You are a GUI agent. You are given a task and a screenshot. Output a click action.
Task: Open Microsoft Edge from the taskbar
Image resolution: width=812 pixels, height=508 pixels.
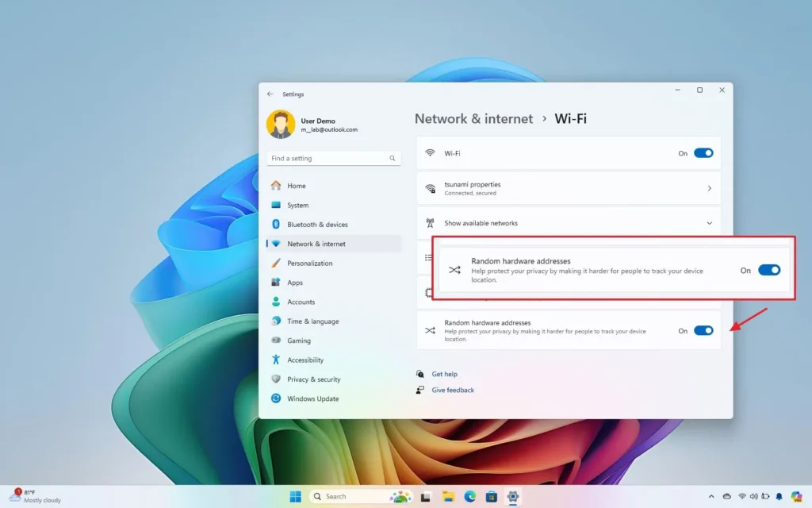(469, 497)
